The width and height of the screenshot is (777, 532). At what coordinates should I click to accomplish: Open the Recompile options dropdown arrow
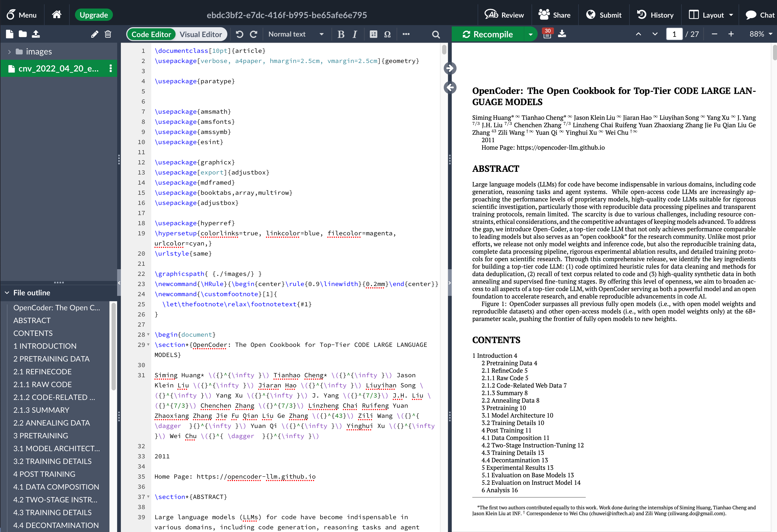[x=530, y=34]
